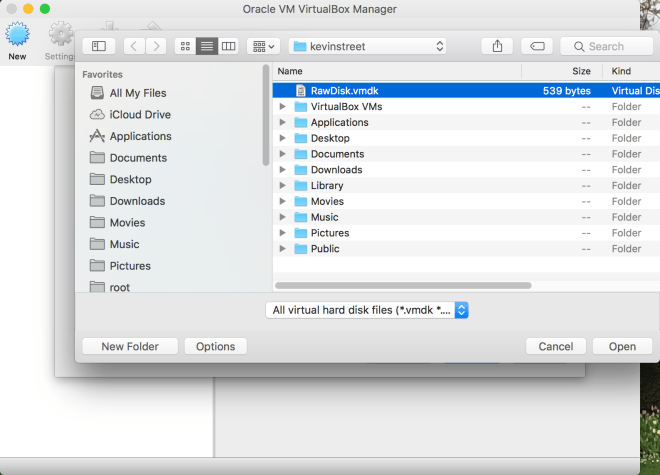
Task: Click the New VM icon in VirtualBox Manager
Action: 17,34
